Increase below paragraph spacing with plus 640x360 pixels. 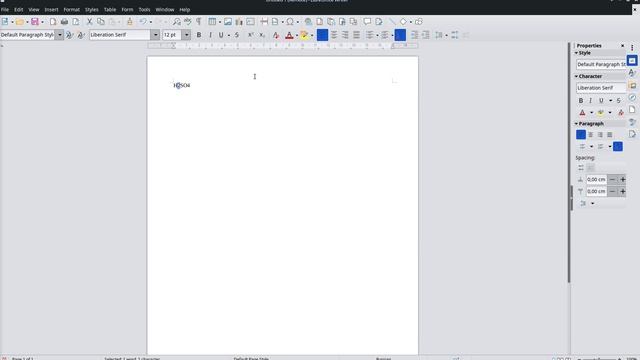click(622, 191)
